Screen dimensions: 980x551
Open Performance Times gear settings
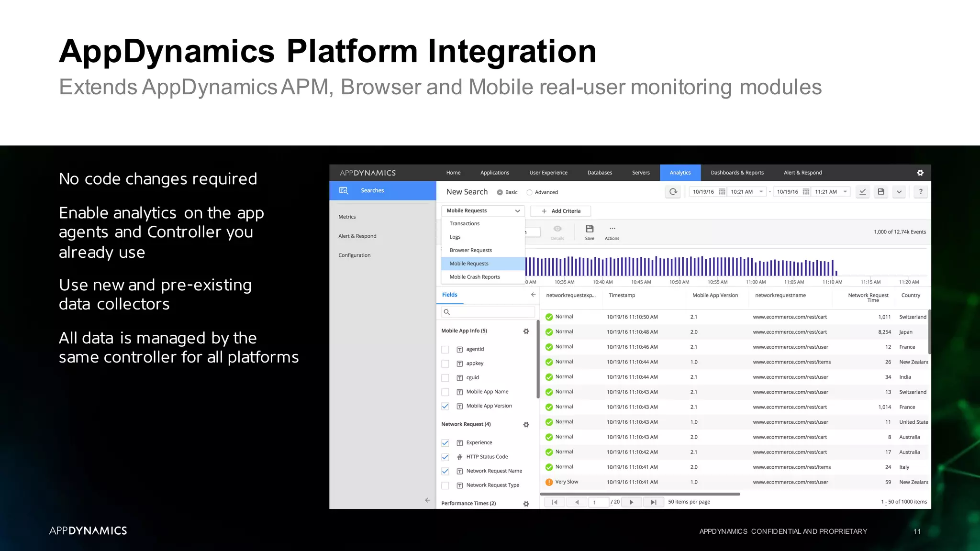click(x=526, y=504)
